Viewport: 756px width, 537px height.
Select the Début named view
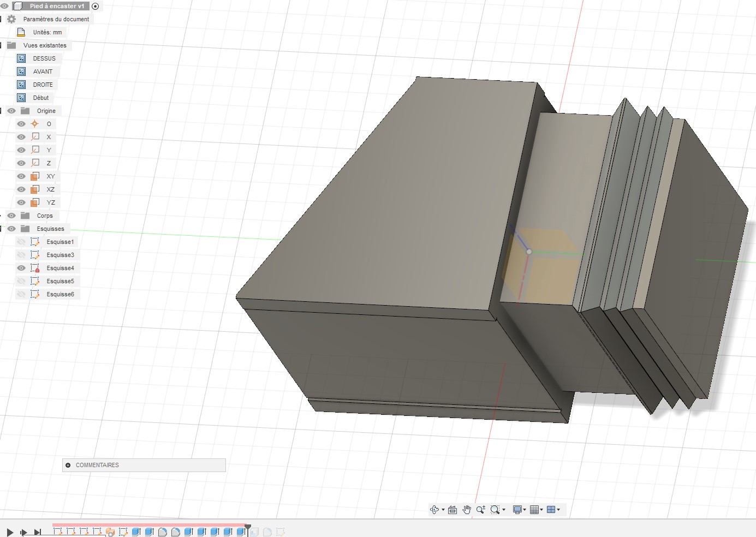pyautogui.click(x=41, y=98)
